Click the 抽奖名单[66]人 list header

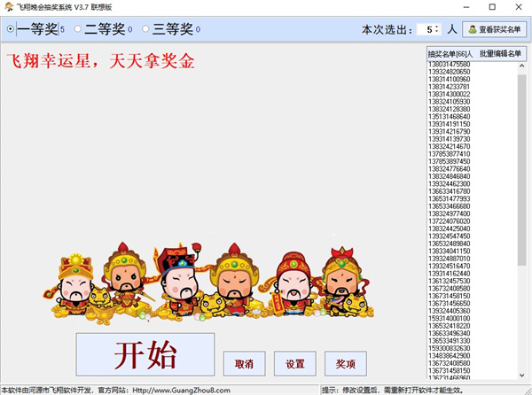(x=450, y=54)
